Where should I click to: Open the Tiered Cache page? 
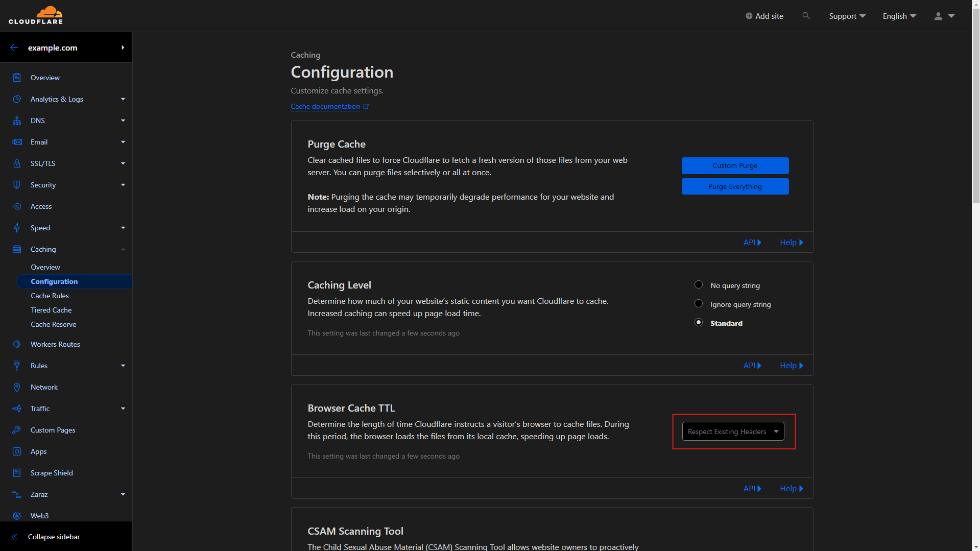click(x=51, y=310)
